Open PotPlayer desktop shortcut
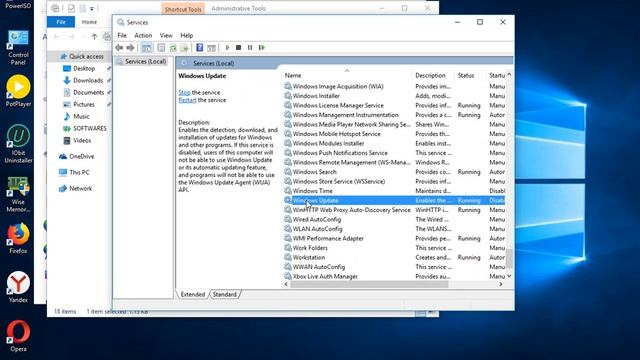Screen dimensions: 640x360 click(x=18, y=91)
